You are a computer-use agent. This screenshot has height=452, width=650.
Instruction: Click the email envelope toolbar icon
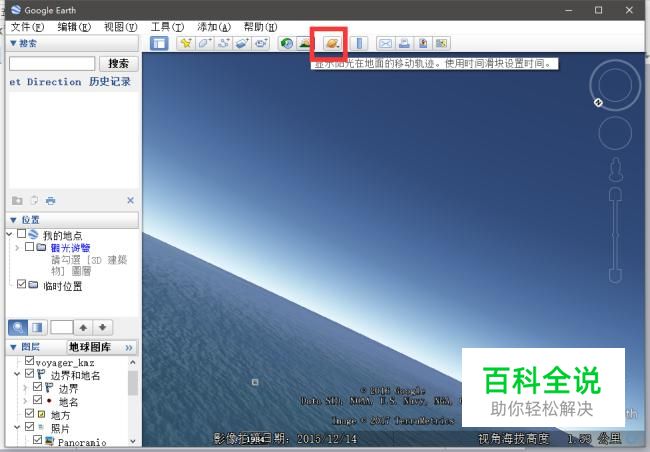386,43
